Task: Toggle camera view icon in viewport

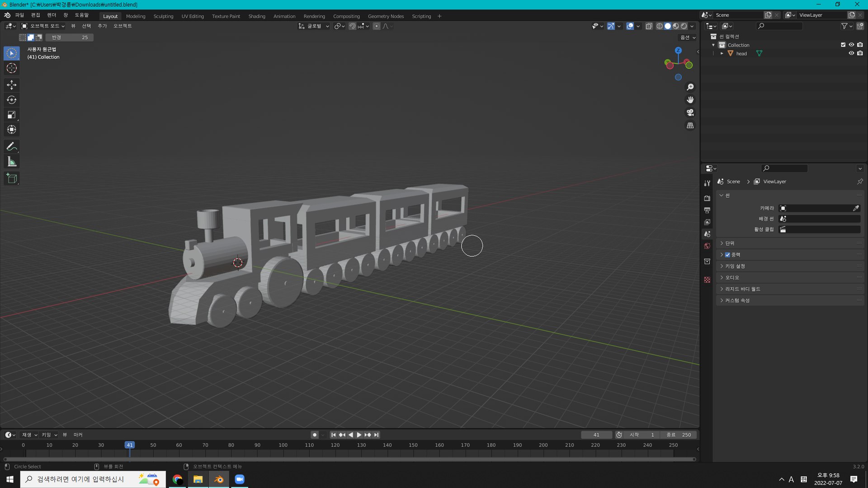Action: point(690,113)
